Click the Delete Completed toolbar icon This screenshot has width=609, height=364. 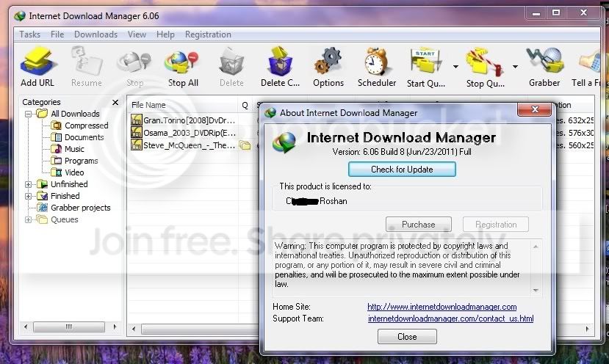(x=280, y=61)
